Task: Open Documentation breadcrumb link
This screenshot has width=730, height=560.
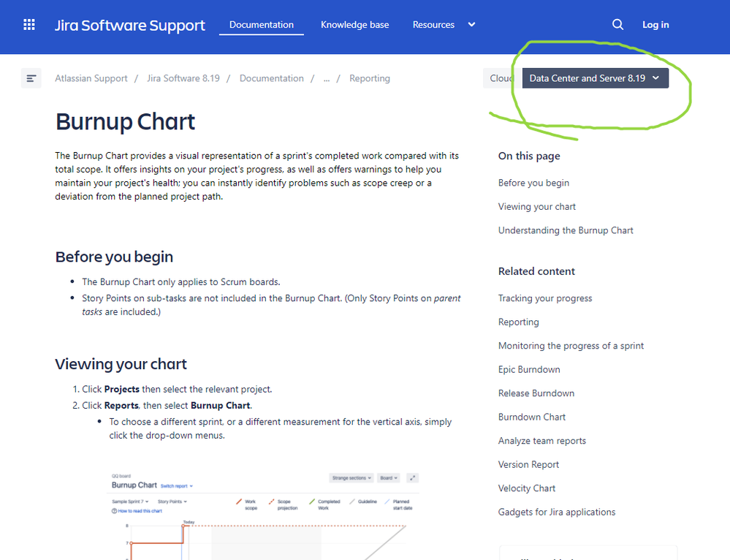Action: 271,78
